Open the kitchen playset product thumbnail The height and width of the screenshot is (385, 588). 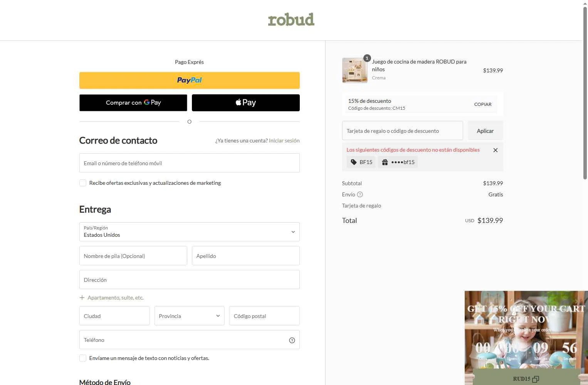354,70
